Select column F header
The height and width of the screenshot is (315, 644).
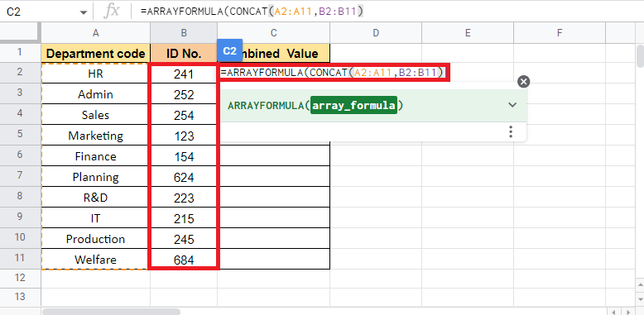(x=560, y=33)
